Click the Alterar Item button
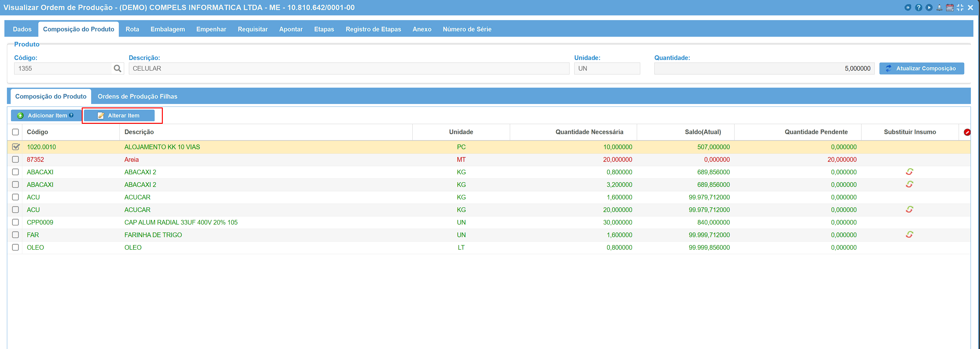Screen dimensions: 980x349 [x=119, y=116]
